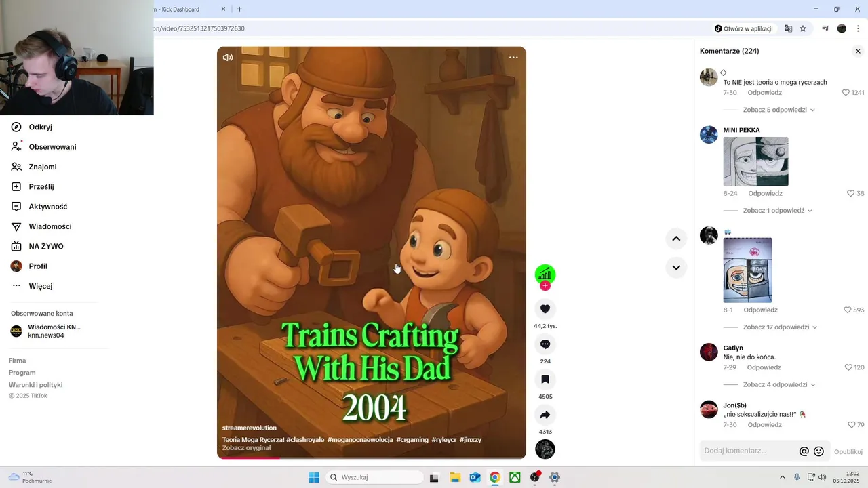Like Gatlyn's comment with 120 likes

click(x=848, y=367)
